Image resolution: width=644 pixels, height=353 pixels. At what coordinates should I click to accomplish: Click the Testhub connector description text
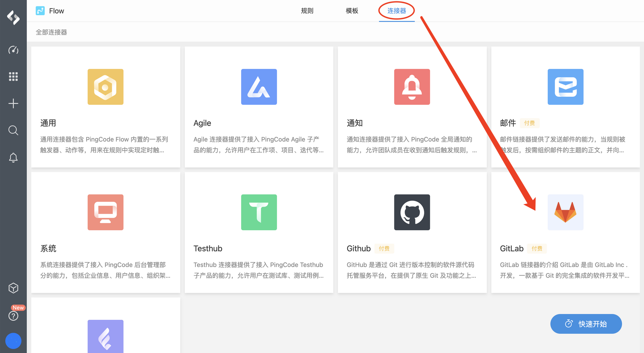pos(259,270)
